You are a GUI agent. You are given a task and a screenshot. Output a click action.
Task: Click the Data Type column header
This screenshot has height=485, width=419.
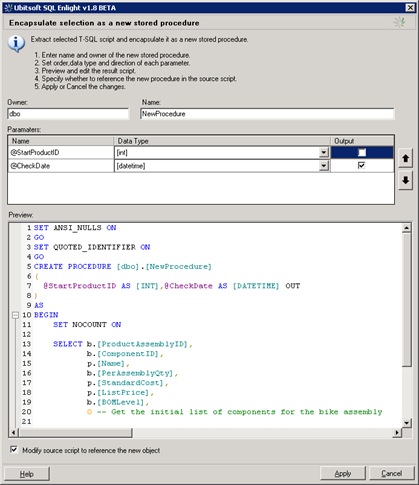(222, 141)
